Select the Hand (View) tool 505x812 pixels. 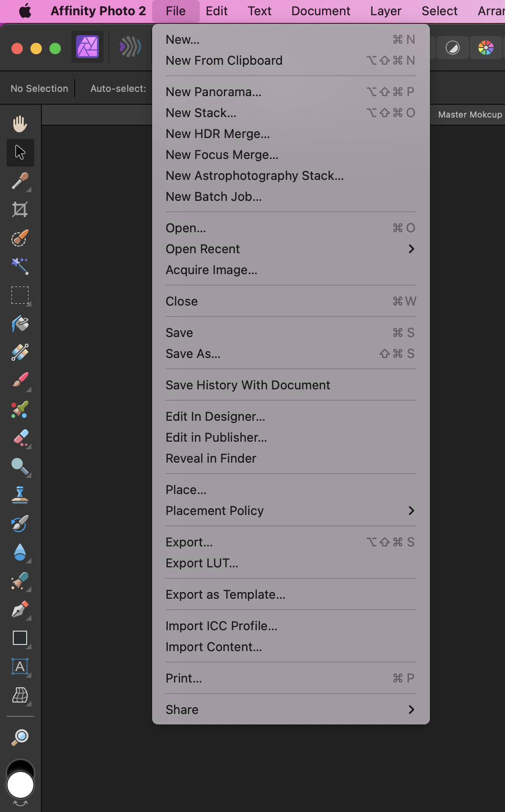pyautogui.click(x=20, y=124)
